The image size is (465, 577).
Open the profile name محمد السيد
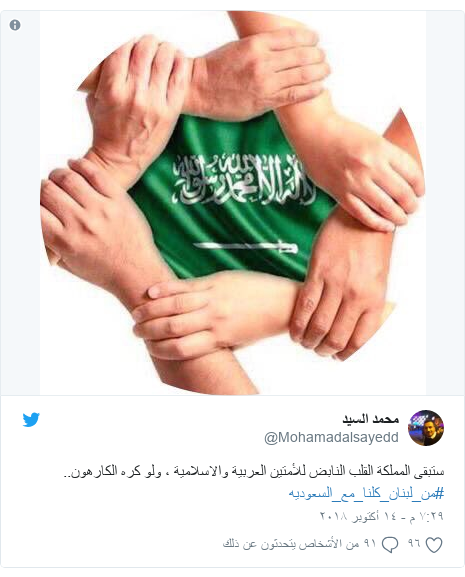(371, 419)
